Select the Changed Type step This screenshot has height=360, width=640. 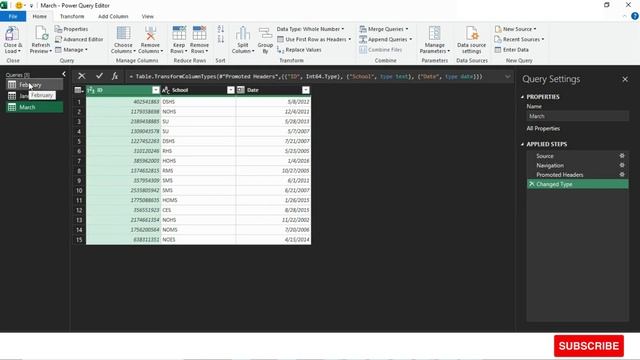578,184
